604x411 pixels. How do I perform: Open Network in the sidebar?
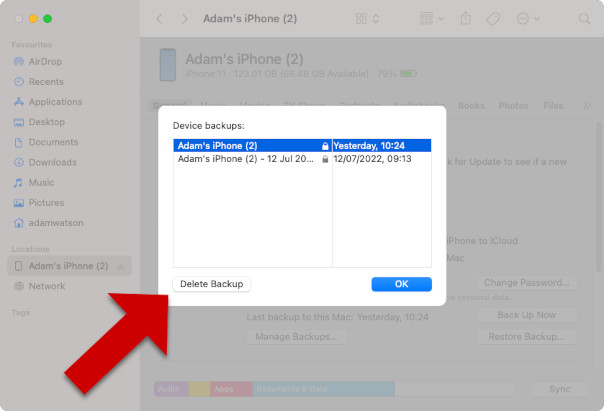coord(39,286)
